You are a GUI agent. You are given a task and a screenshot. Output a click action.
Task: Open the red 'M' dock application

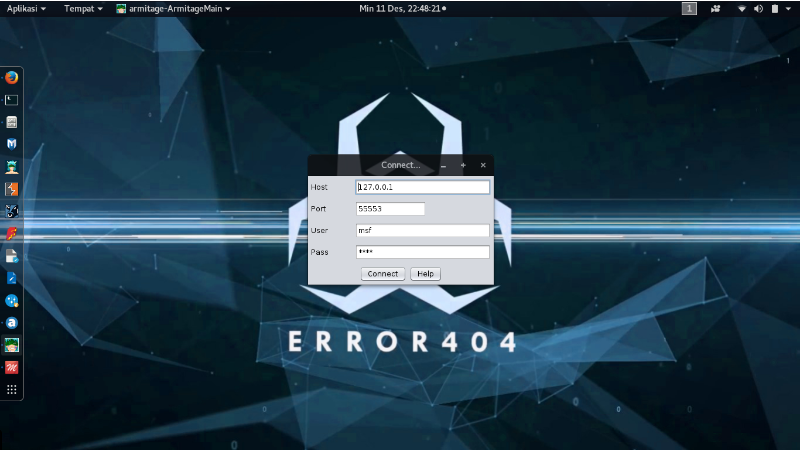point(12,367)
